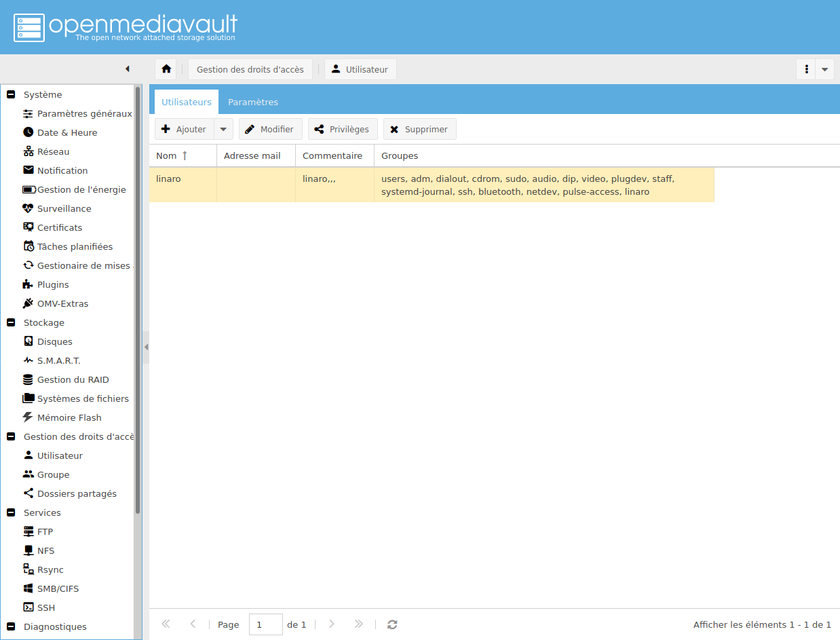Collapse the Services tree section
840x640 pixels.
point(11,512)
